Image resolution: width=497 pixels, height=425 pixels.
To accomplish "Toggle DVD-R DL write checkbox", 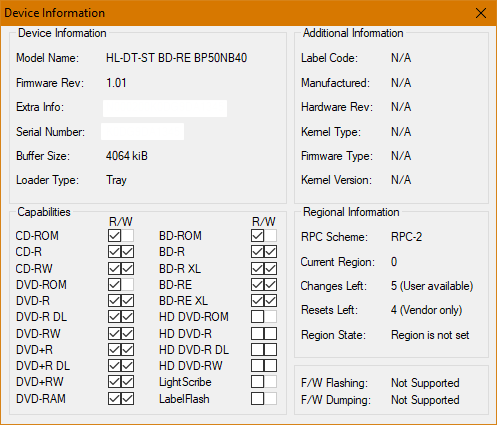I will [128, 317].
